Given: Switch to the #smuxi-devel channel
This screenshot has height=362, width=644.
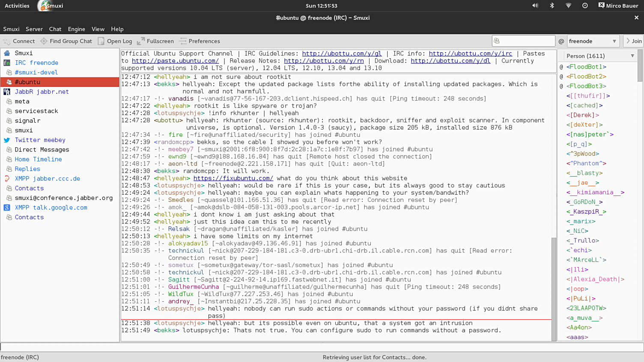Looking at the screenshot, I should pos(36,72).
